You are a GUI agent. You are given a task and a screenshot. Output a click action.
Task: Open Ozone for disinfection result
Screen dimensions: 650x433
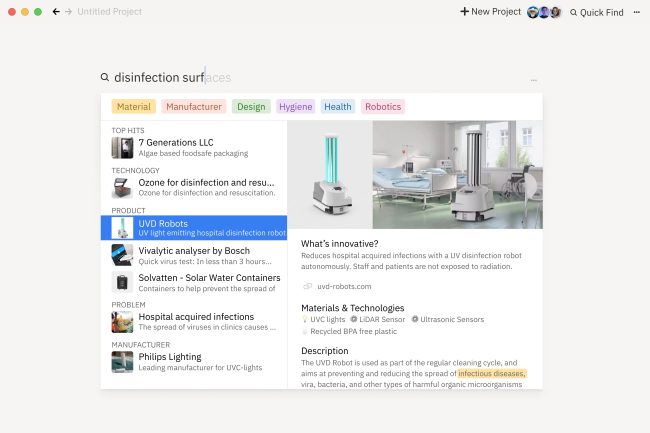(x=194, y=187)
